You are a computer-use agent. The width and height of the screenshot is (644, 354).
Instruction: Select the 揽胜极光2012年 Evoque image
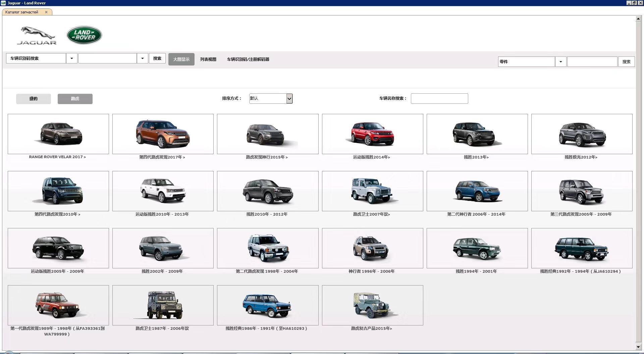click(582, 134)
